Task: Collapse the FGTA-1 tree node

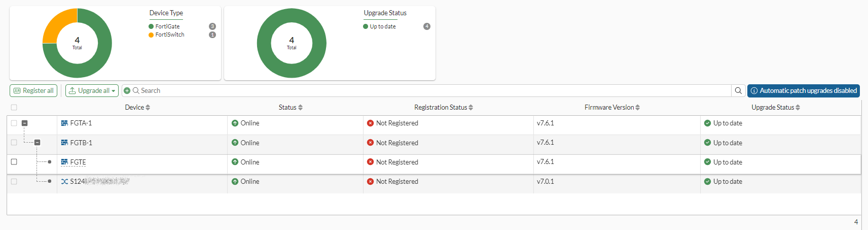Action: 24,123
